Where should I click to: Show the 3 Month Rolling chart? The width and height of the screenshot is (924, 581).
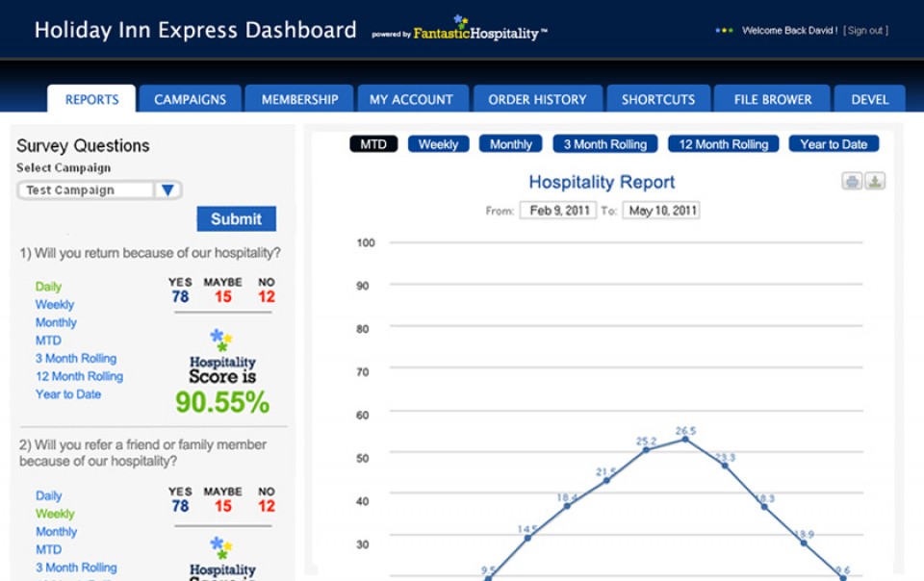604,144
